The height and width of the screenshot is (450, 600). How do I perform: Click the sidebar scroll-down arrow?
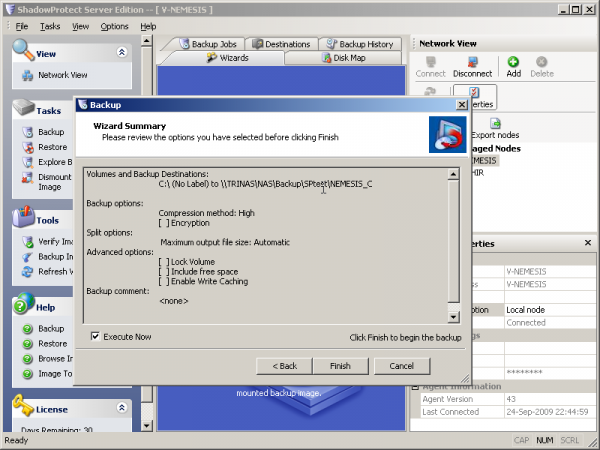coord(147,426)
